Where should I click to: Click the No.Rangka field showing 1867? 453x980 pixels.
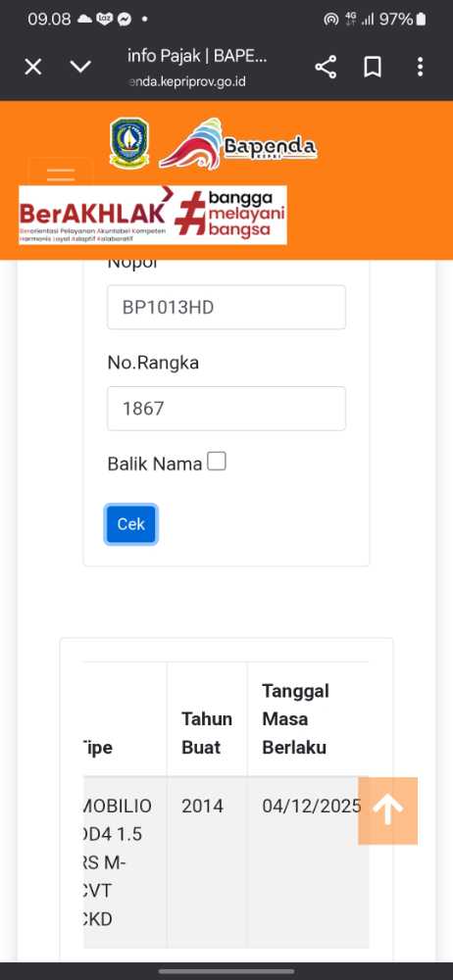[226, 408]
